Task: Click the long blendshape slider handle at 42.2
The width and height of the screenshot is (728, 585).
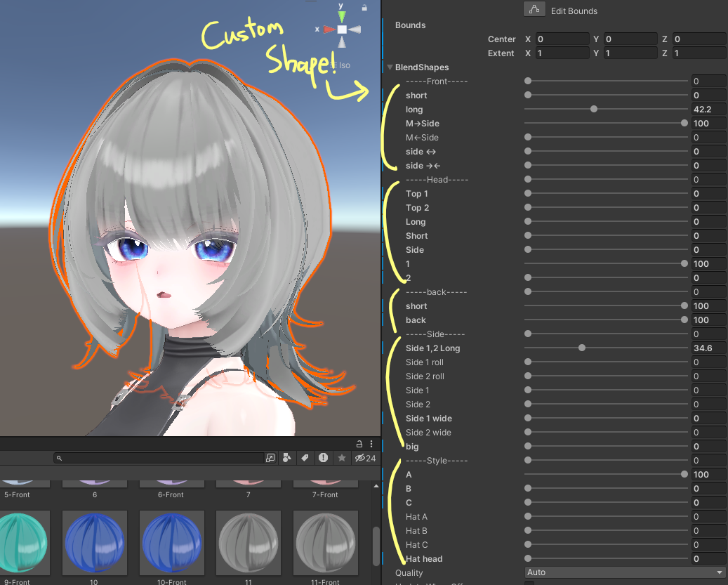Action: pos(593,109)
